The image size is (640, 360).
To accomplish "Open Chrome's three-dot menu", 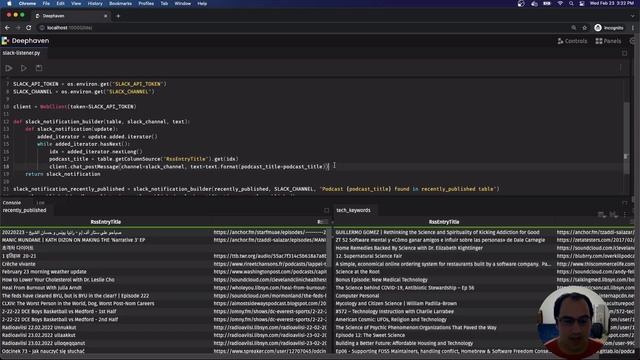I will [633, 28].
